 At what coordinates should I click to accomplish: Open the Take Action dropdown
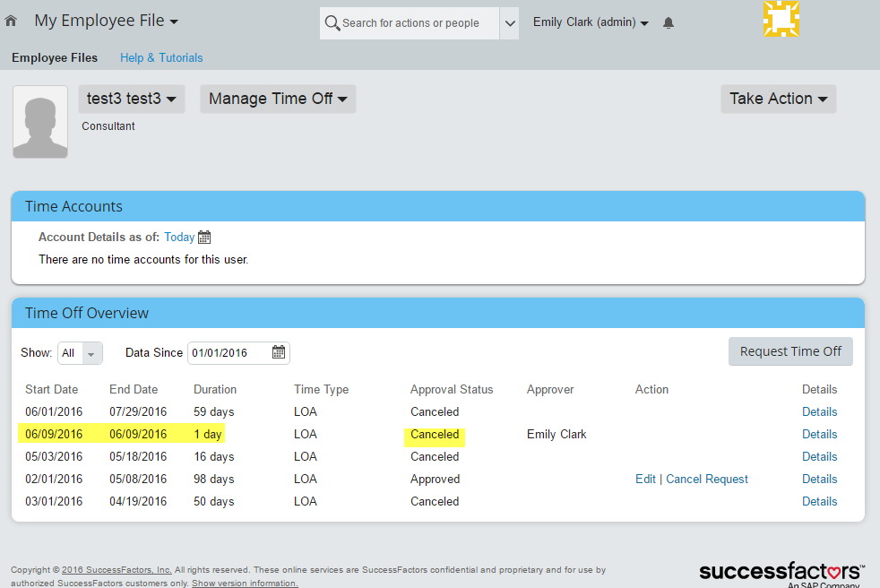[x=779, y=99]
